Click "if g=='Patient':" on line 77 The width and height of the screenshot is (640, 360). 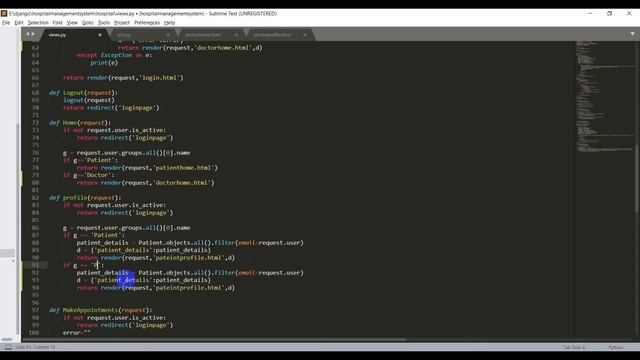click(x=90, y=160)
